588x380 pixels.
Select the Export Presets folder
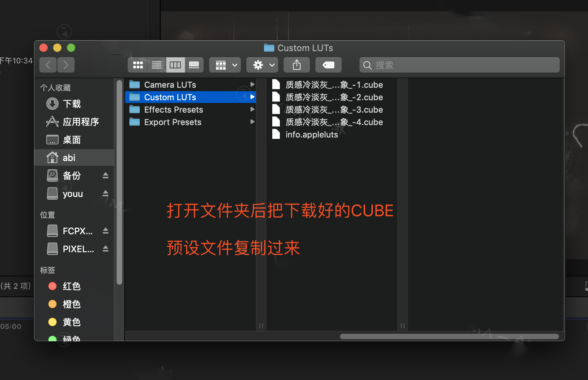pyautogui.click(x=190, y=122)
